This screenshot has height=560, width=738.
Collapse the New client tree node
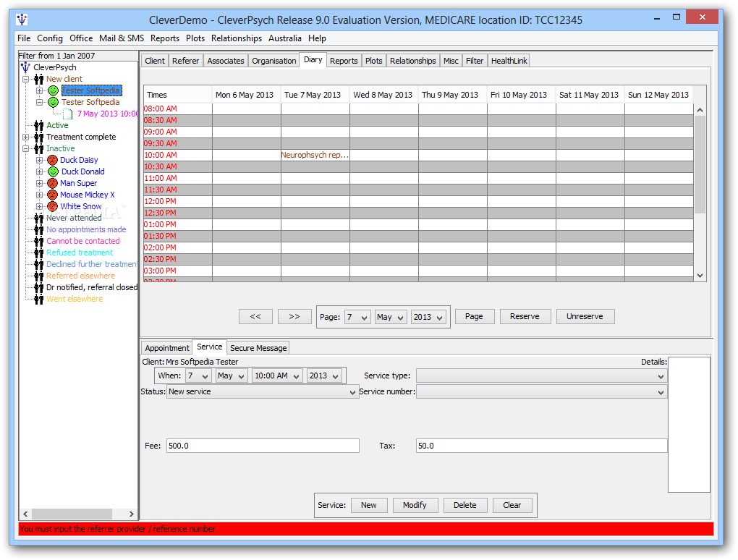26,79
